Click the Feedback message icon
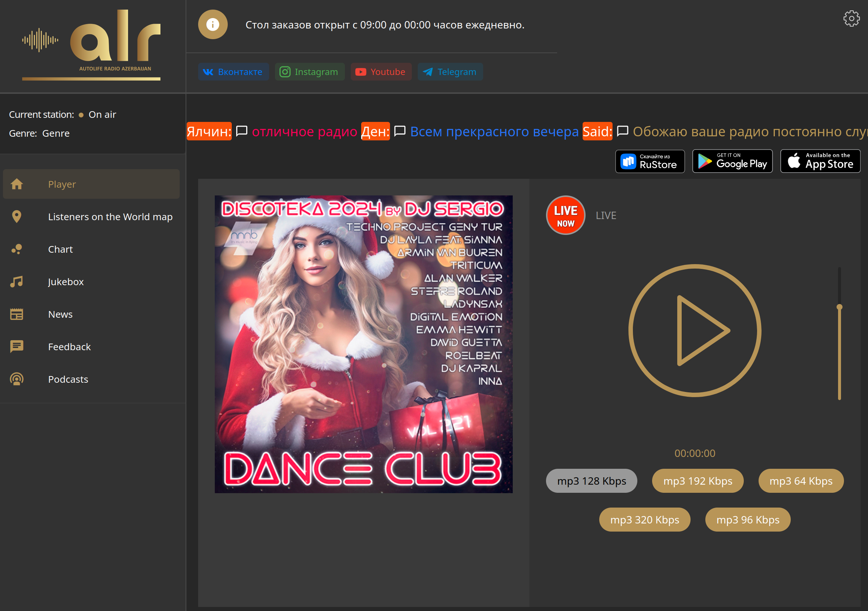 [17, 347]
